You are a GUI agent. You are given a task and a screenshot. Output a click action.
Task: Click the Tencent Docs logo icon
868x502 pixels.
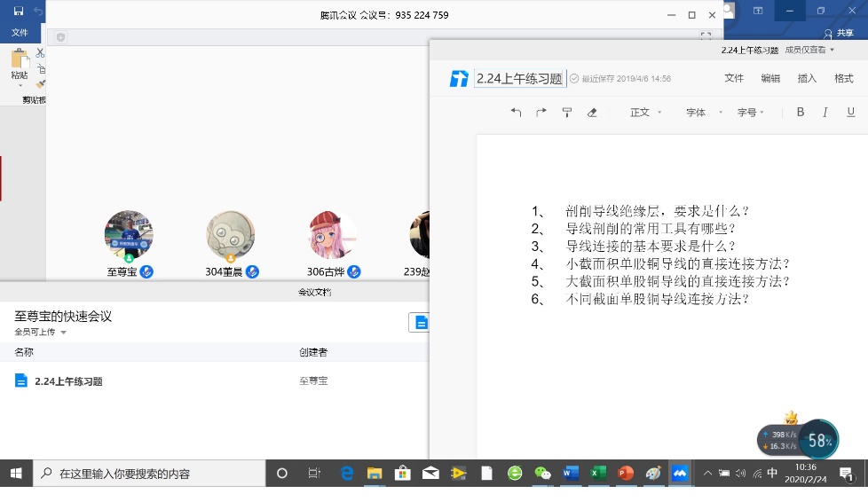pyautogui.click(x=458, y=79)
